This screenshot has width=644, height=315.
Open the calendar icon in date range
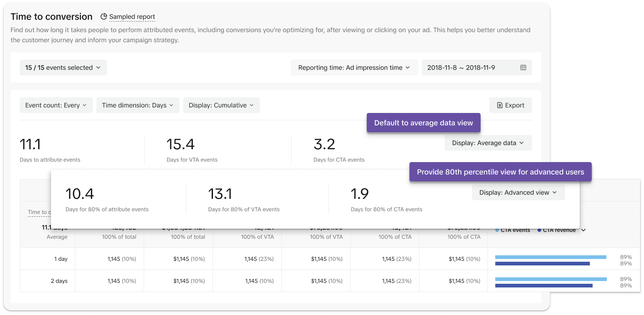click(523, 67)
